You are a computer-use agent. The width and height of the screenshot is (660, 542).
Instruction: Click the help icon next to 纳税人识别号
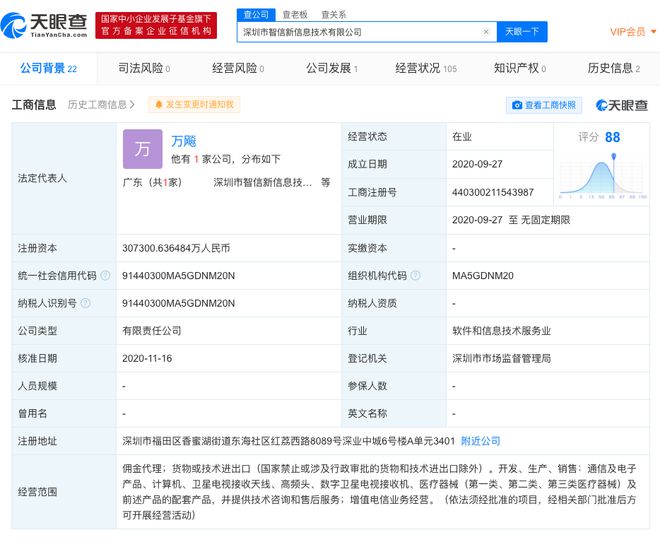pyautogui.click(x=85, y=303)
